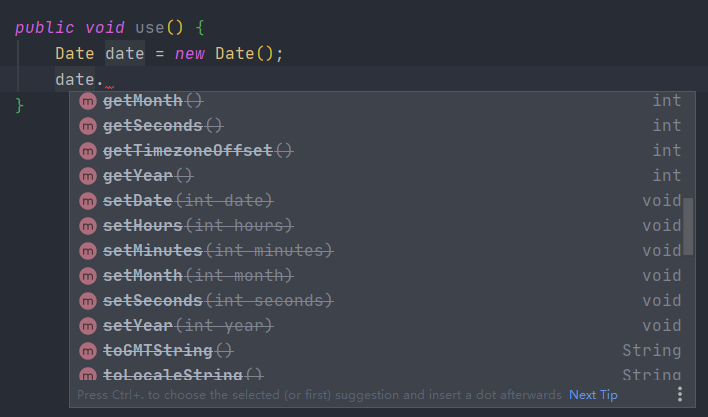Click method icon next to getTimezoneOffset
This screenshot has width=708, height=417.
click(88, 151)
